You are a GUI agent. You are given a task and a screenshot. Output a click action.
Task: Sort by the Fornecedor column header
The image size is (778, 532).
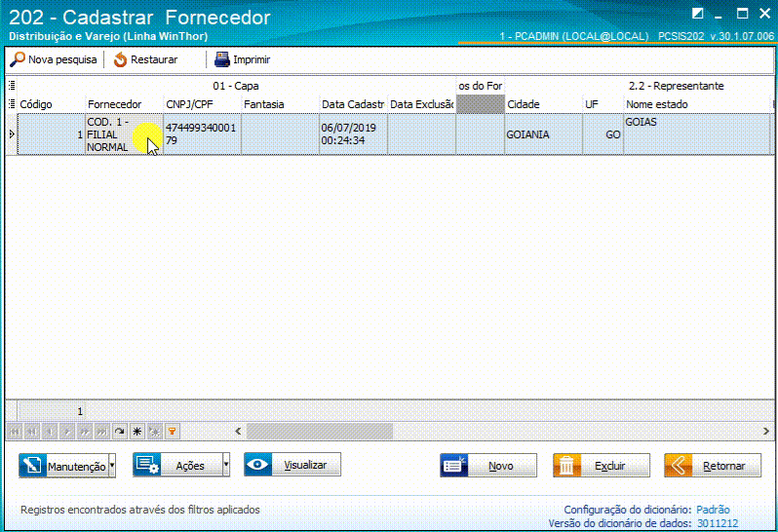tap(124, 104)
